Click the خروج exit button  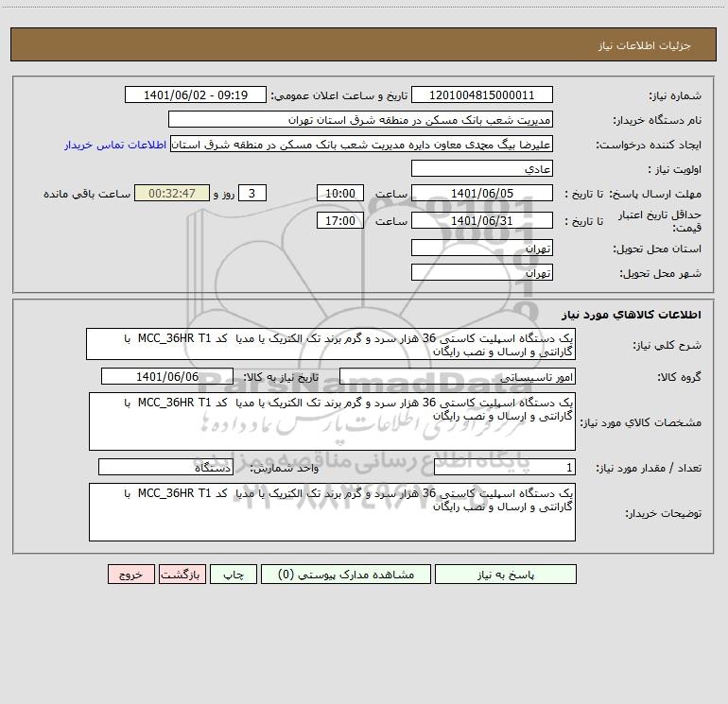pyautogui.click(x=130, y=574)
